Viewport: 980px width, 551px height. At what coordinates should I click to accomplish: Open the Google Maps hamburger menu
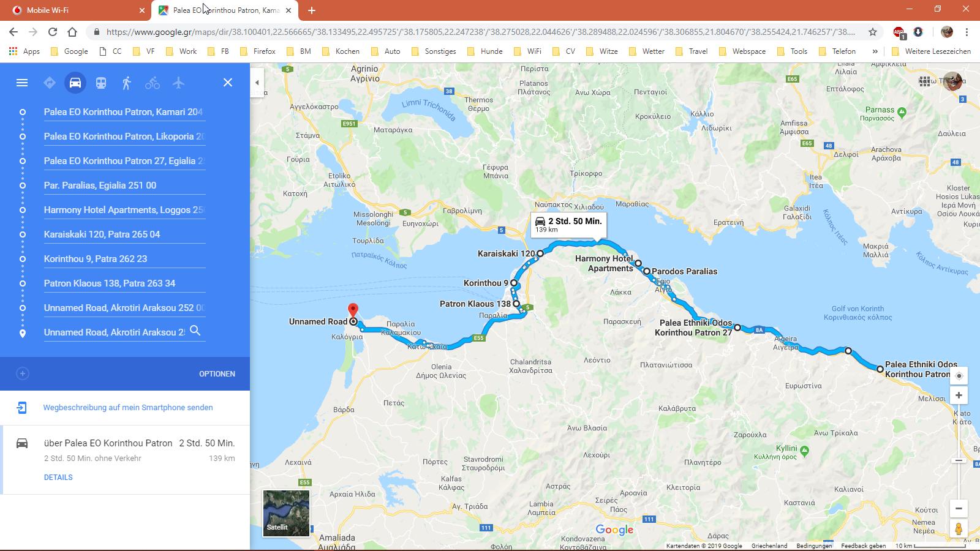coord(22,83)
